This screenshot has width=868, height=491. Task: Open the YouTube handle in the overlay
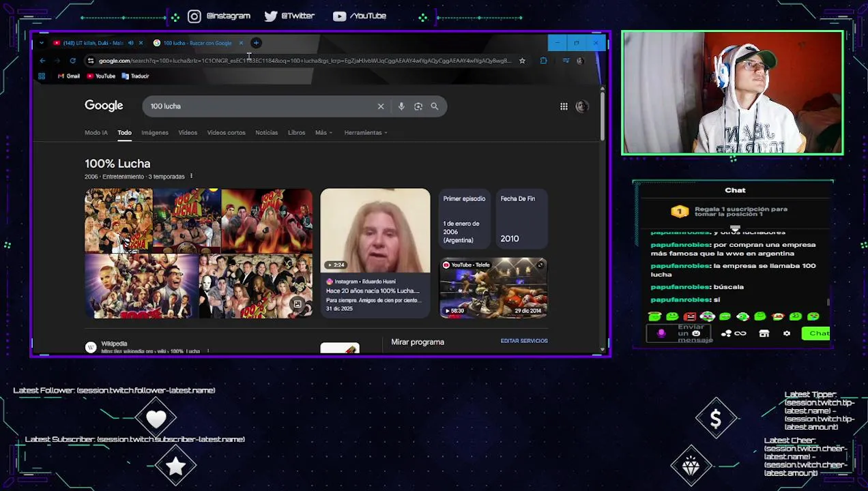(360, 16)
